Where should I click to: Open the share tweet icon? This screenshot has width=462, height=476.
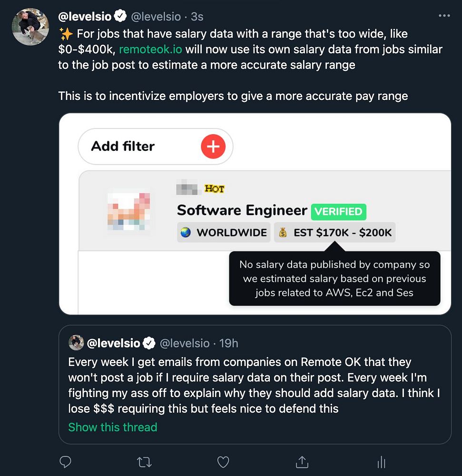301,462
